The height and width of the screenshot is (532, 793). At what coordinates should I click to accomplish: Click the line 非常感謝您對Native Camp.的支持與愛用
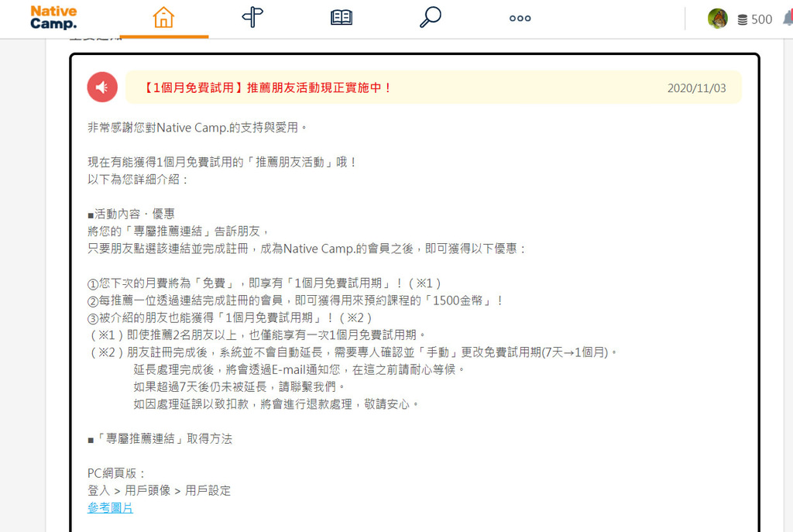(197, 128)
